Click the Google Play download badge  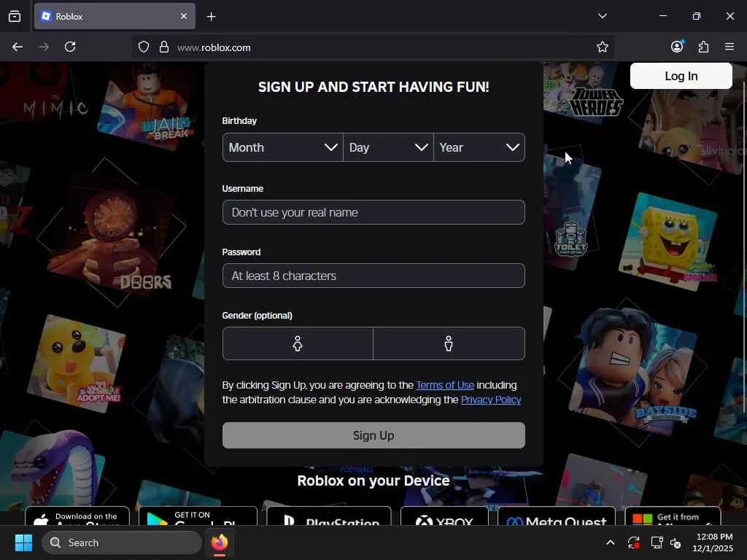click(198, 517)
